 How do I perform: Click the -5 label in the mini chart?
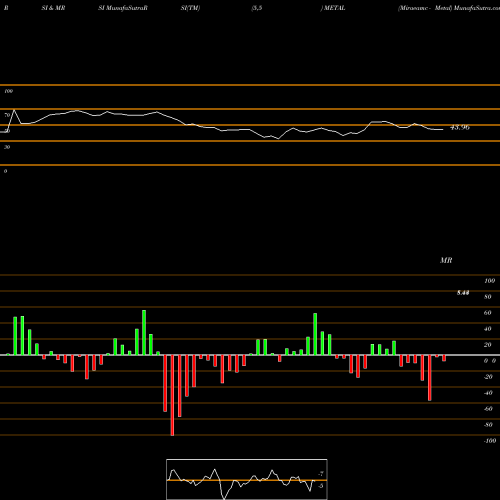pyautogui.click(x=321, y=486)
